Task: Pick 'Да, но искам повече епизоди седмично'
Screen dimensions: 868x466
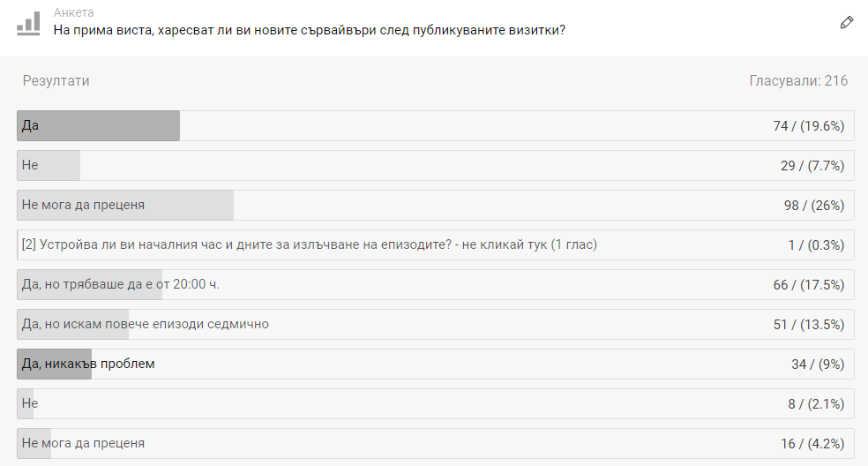Action: (x=435, y=324)
